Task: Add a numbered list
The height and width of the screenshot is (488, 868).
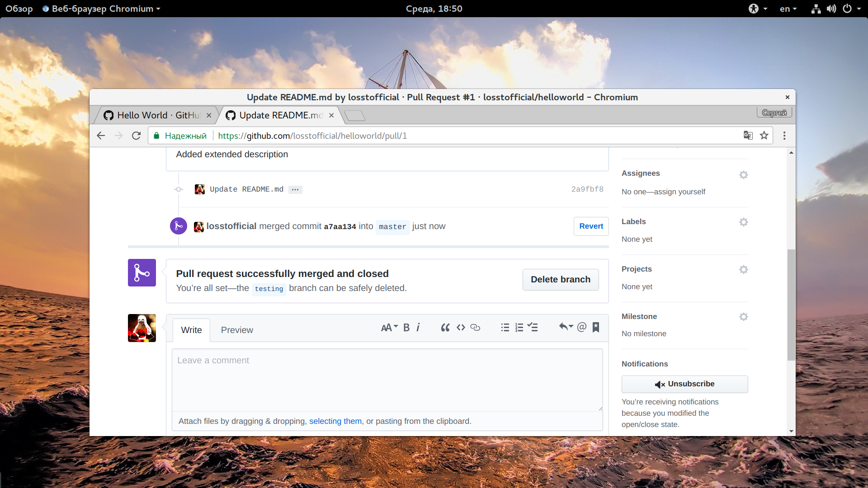Action: [x=519, y=328]
